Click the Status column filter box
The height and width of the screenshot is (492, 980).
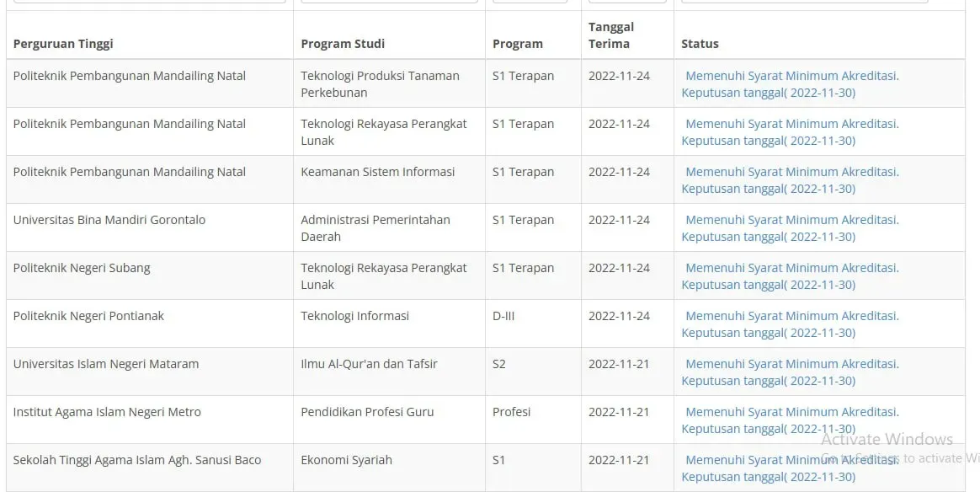point(804,2)
